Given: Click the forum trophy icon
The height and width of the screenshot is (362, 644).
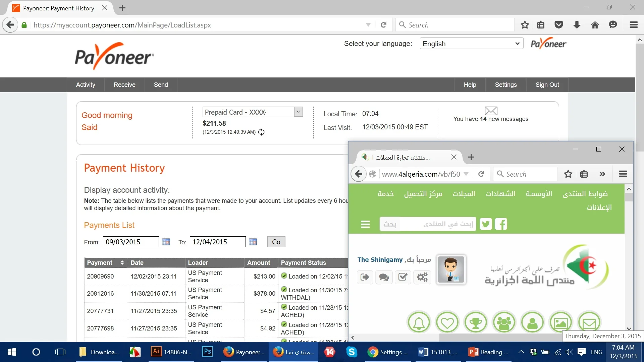Looking at the screenshot, I should (475, 322).
